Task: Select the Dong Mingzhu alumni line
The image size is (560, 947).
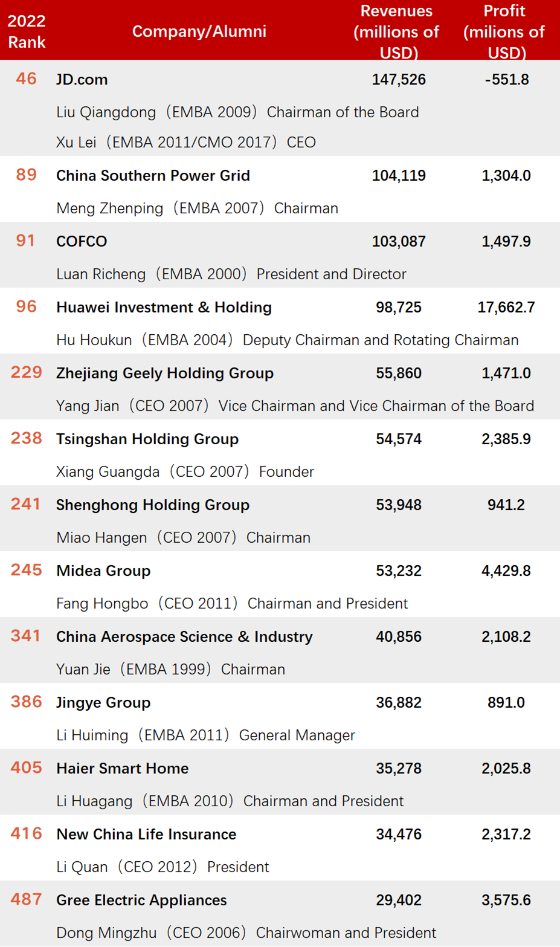Action: (246, 933)
